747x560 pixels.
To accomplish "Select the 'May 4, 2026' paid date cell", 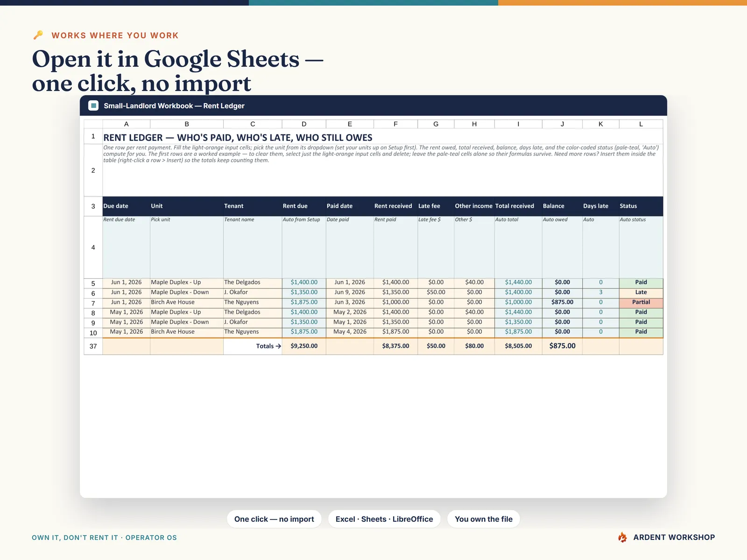I will point(350,332).
